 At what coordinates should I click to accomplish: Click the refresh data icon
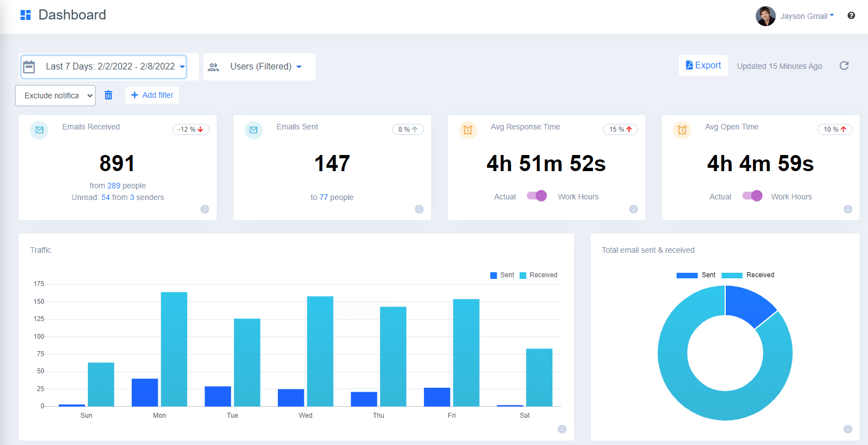(844, 66)
